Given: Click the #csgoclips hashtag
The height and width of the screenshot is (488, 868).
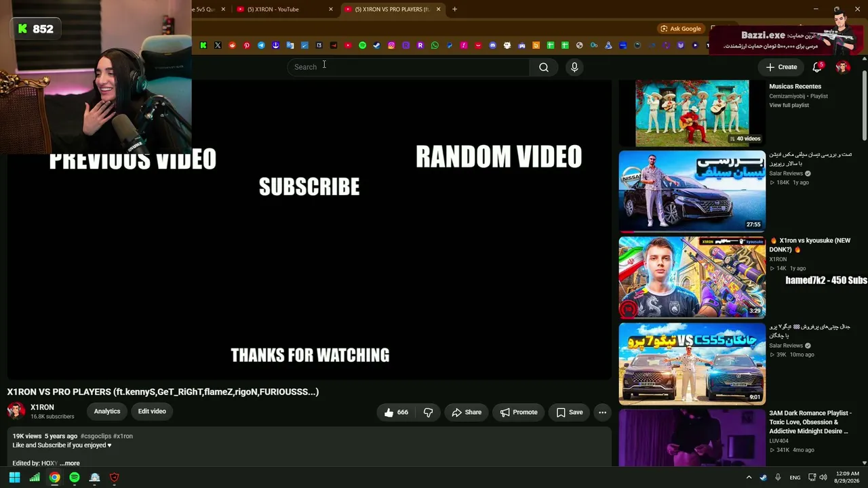Looking at the screenshot, I should 96,436.
